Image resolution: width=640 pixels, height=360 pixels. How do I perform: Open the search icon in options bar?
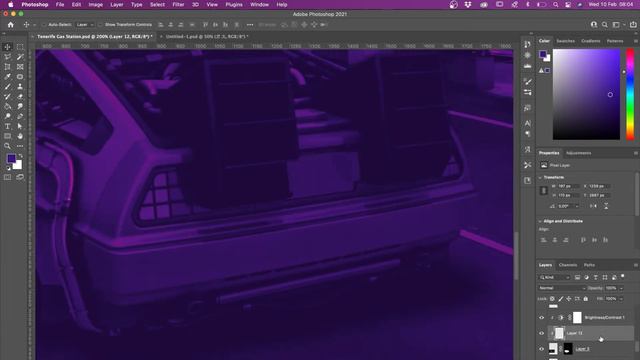(604, 24)
